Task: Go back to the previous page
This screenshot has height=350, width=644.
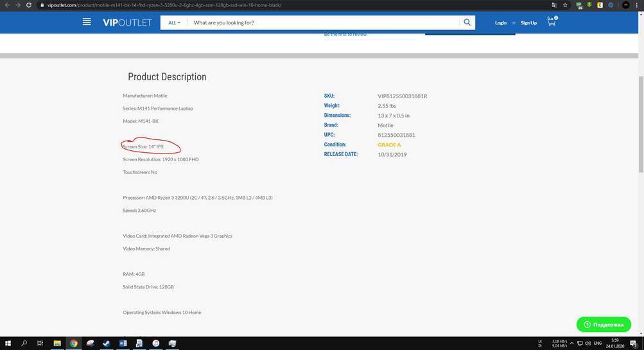Action: [x=7, y=5]
